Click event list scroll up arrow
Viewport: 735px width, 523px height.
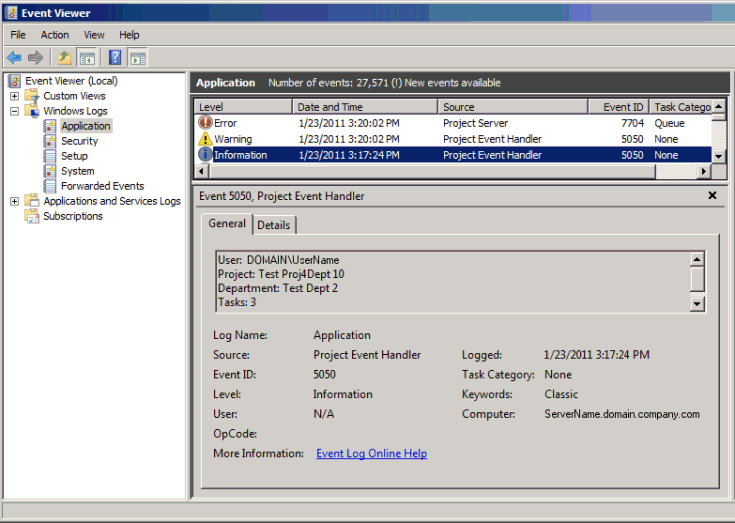coord(719,106)
